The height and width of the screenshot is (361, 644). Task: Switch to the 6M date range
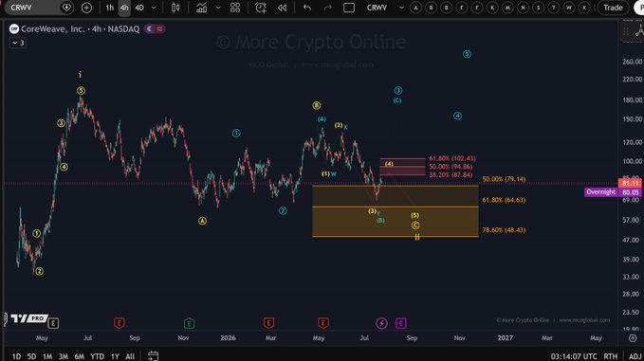pos(79,356)
